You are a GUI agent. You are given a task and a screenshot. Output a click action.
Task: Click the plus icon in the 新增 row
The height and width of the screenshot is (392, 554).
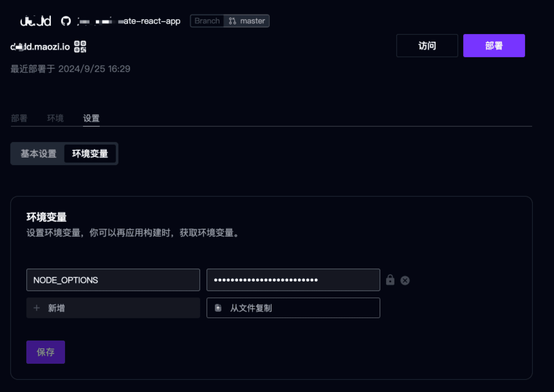37,308
